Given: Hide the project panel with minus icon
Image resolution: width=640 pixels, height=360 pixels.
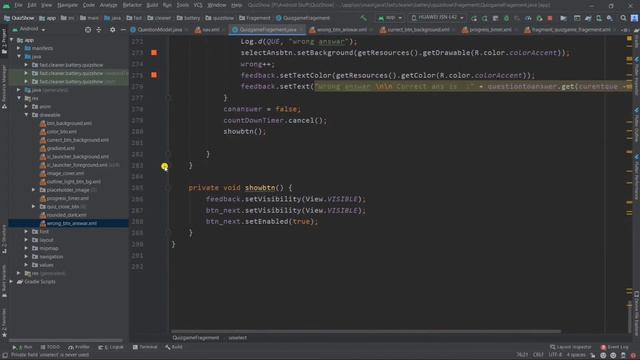Looking at the screenshot, I should point(123,30).
